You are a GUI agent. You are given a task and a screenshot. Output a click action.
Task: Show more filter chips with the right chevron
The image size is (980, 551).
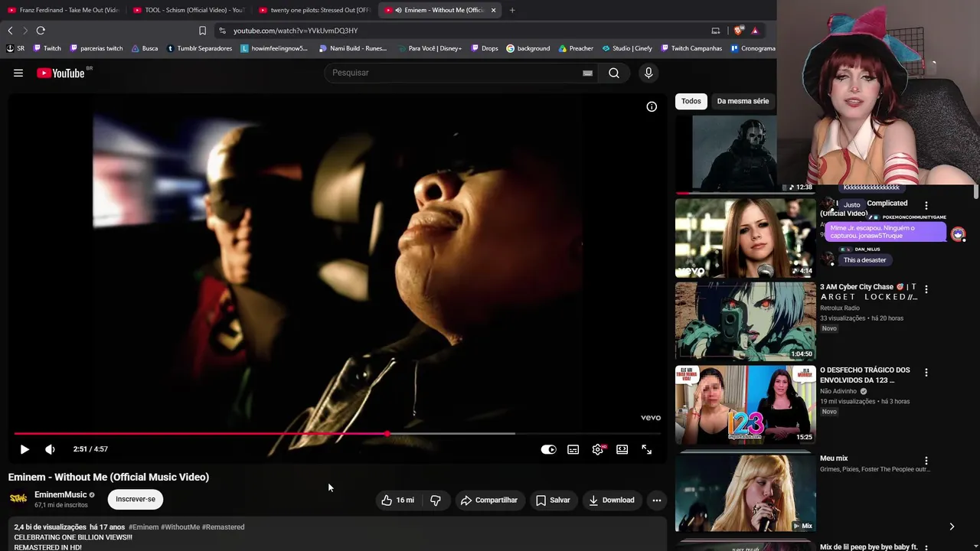pos(952,527)
